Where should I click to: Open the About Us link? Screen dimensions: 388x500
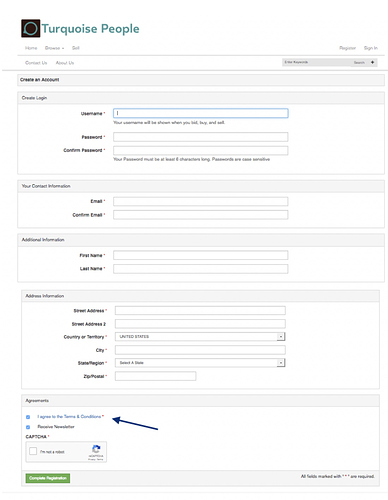tap(65, 63)
